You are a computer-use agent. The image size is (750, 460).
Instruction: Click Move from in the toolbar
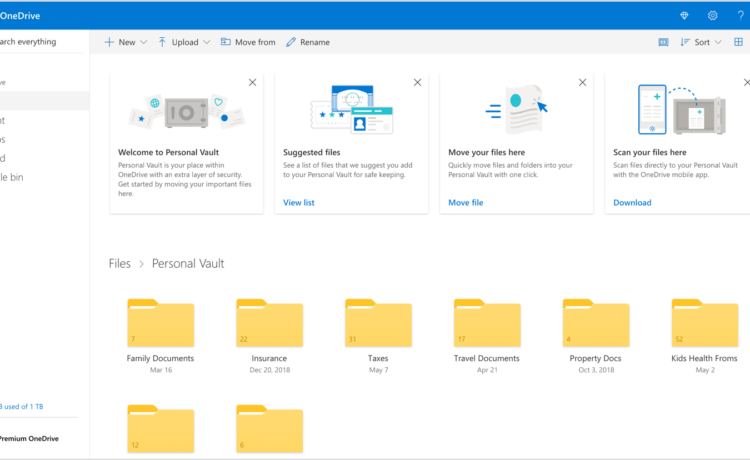247,42
